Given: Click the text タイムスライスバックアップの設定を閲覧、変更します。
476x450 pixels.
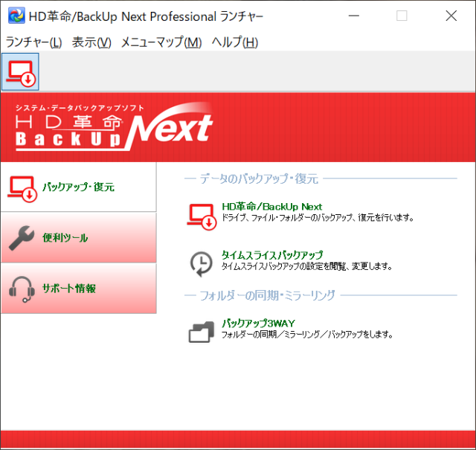Looking at the screenshot, I should [x=307, y=266].
